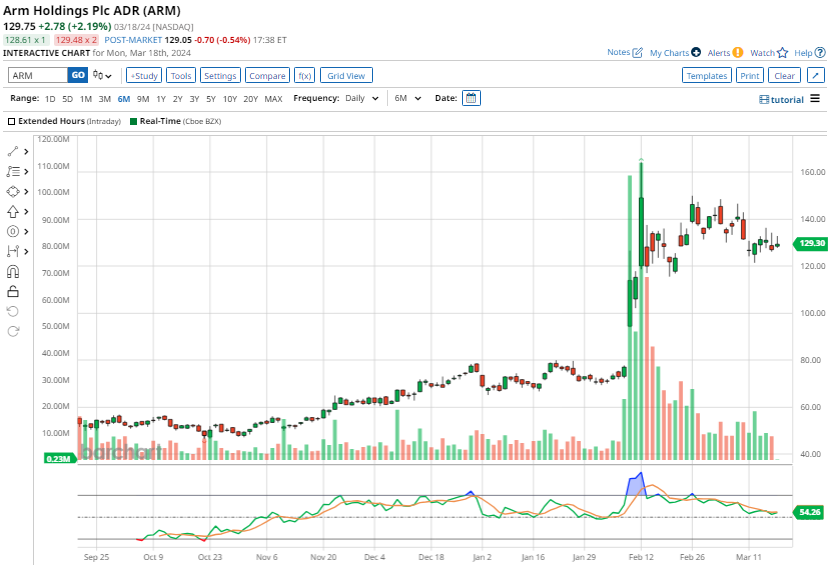The height and width of the screenshot is (568, 834).
Task: Open the tutorial video icon
Action: (x=764, y=99)
